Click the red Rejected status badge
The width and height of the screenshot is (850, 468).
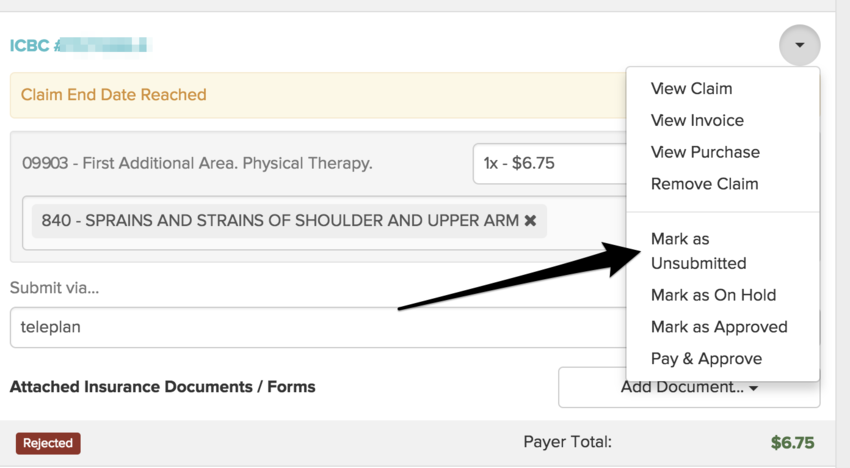[48, 443]
